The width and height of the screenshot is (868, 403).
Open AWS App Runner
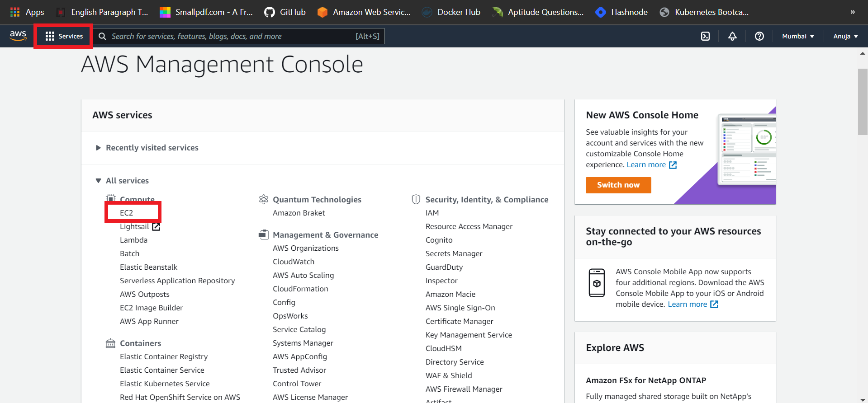tap(149, 321)
